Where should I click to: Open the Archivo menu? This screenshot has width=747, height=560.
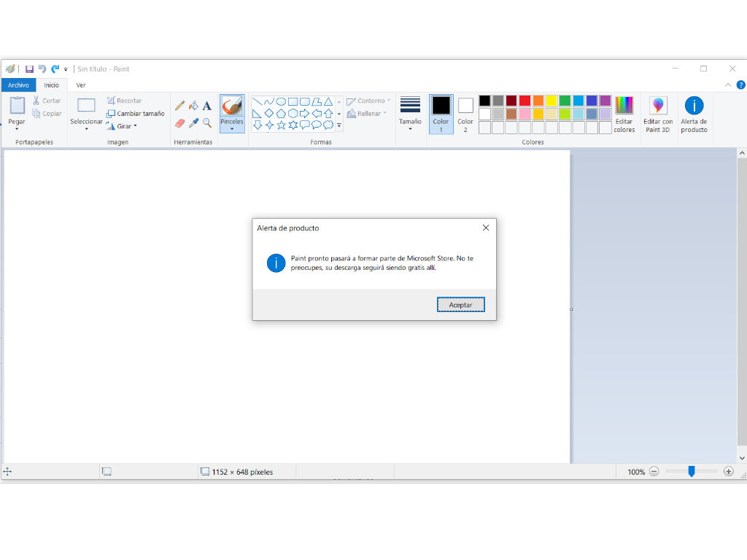[x=18, y=85]
